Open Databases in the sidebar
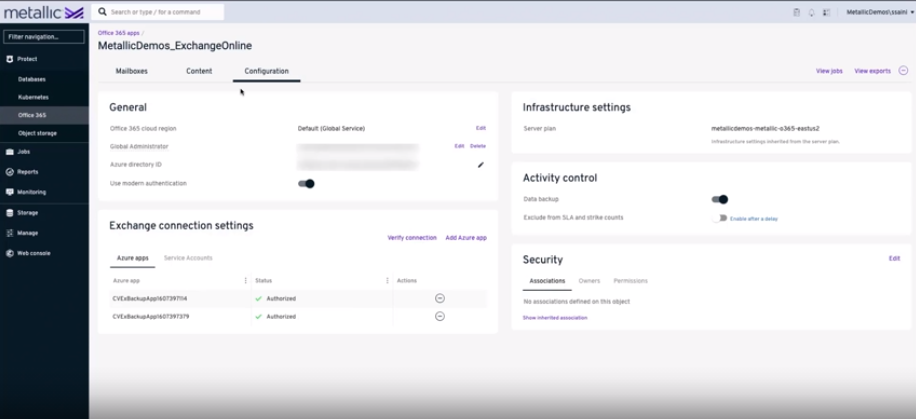The width and height of the screenshot is (916, 419). [32, 79]
